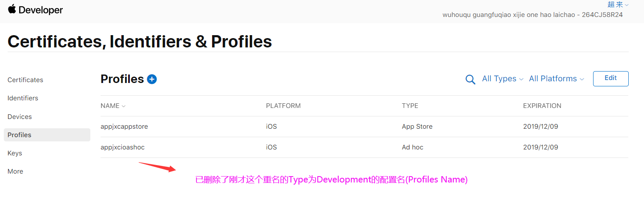This screenshot has width=644, height=221.
Task: Expand the All Types filter
Action: (503, 79)
